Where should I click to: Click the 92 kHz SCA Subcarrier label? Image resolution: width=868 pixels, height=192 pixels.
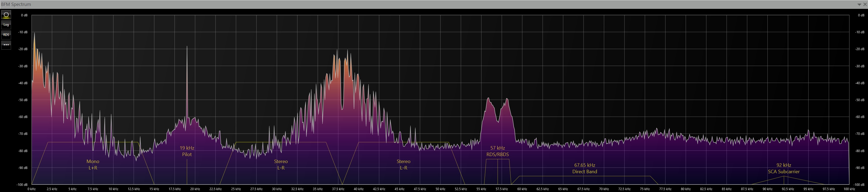[x=783, y=168]
